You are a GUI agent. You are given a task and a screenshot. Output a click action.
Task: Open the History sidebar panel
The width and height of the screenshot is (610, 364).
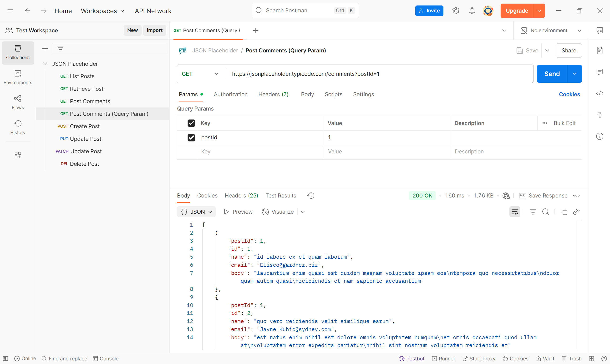(18, 127)
